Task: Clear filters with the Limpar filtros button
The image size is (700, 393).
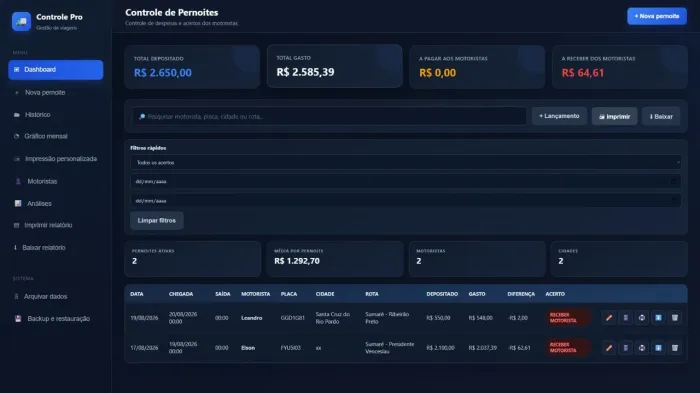Action: click(x=157, y=221)
